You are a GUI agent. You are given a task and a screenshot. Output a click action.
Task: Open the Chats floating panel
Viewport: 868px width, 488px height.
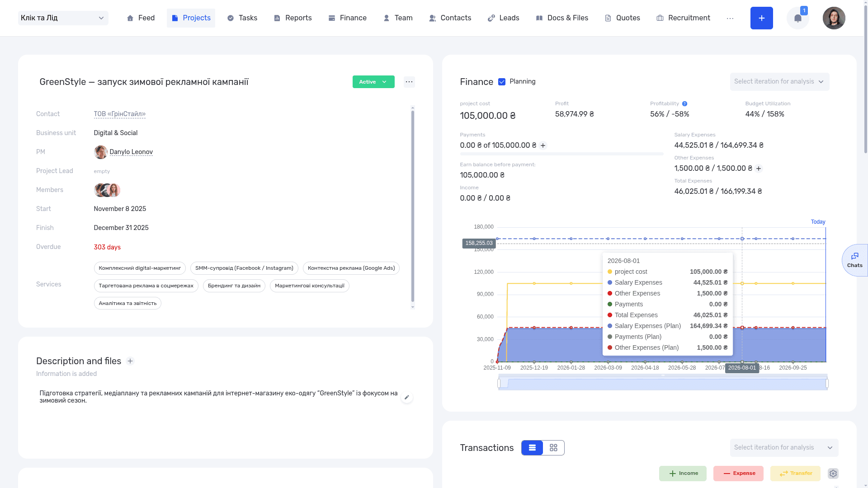tap(854, 260)
